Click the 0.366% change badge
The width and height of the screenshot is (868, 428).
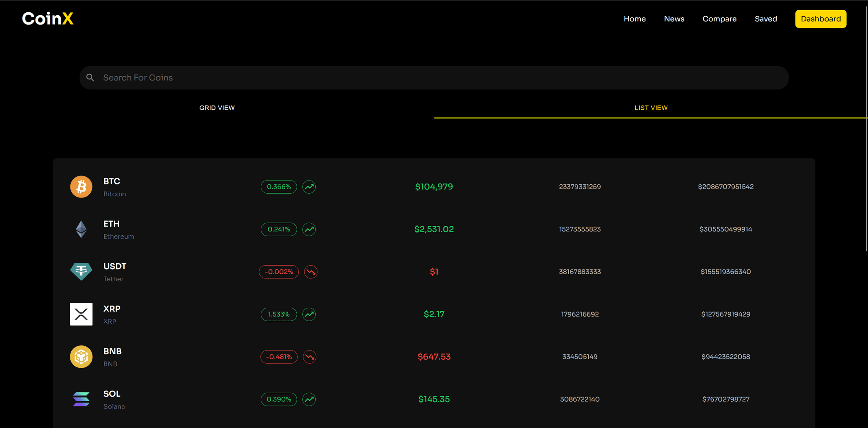pyautogui.click(x=279, y=187)
